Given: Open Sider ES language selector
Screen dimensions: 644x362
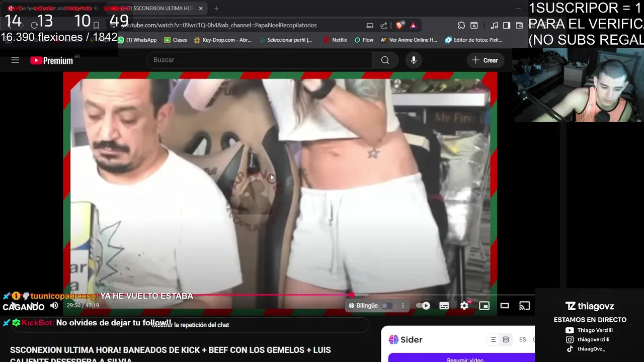Looking at the screenshot, I should pyautogui.click(x=522, y=340).
